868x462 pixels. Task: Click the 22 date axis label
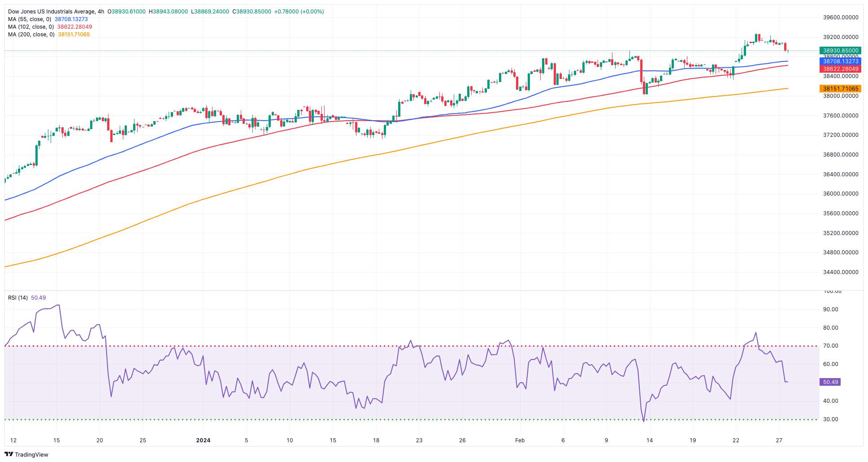(x=736, y=440)
